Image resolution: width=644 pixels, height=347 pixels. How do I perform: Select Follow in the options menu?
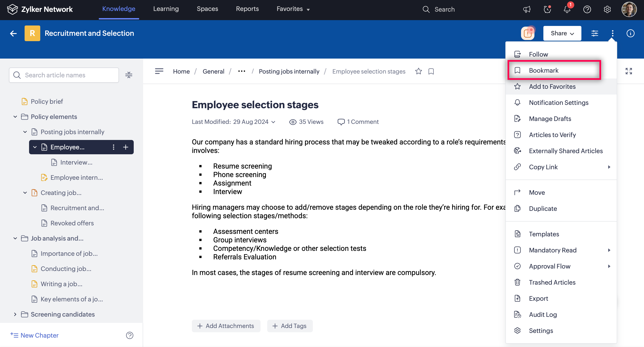coord(538,54)
